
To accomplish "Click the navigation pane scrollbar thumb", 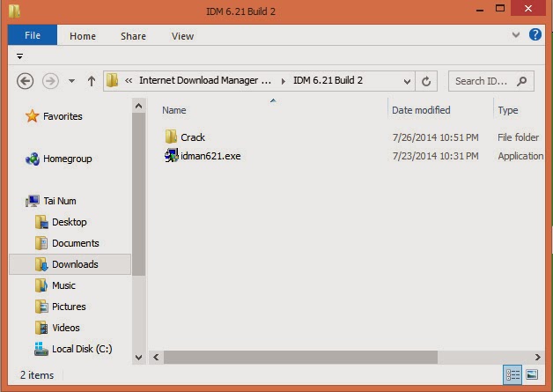I will coord(138,194).
